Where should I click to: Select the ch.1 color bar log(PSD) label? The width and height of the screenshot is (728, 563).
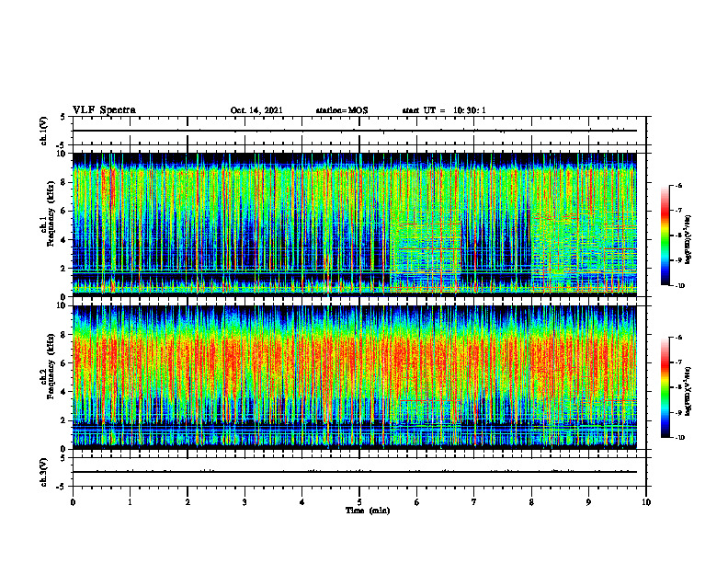pyautogui.click(x=688, y=240)
